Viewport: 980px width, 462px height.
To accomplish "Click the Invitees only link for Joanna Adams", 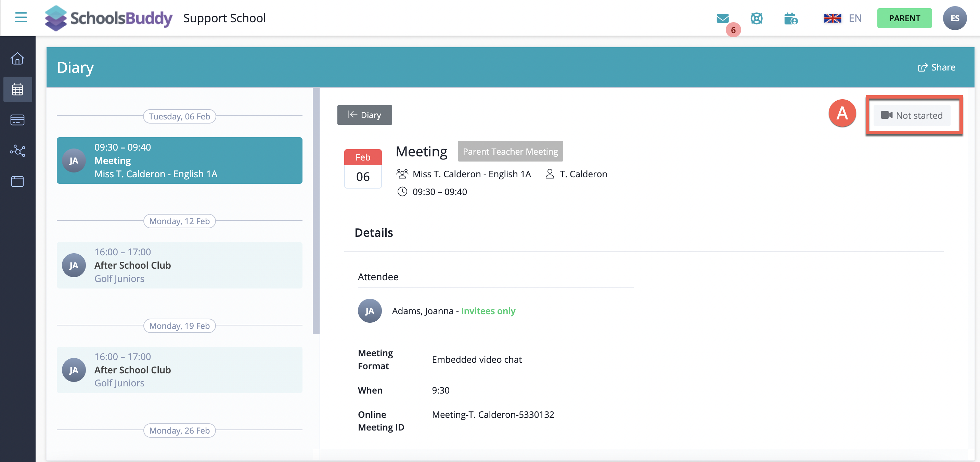I will pos(488,310).
